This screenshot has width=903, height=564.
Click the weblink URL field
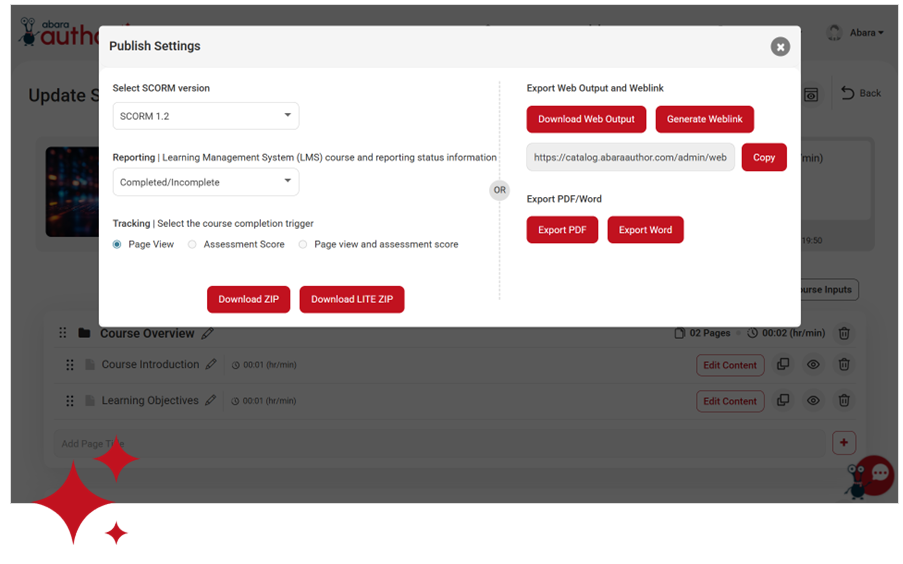click(x=631, y=157)
